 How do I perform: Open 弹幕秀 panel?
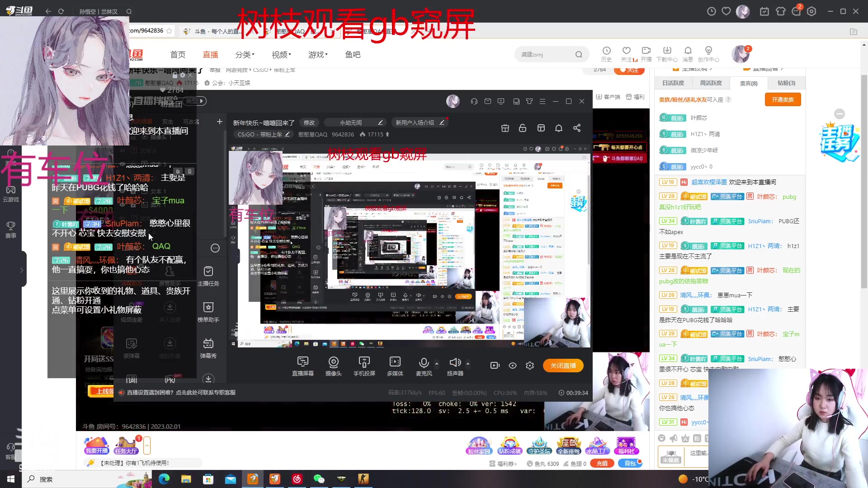click(x=208, y=348)
